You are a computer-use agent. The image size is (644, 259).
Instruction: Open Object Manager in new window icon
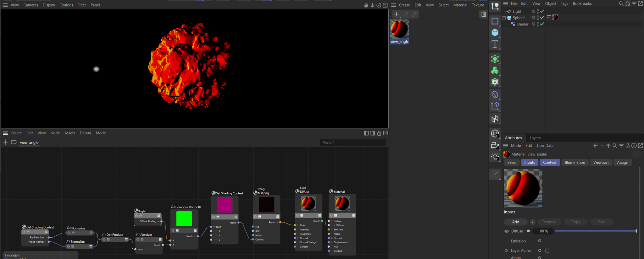tap(640, 4)
